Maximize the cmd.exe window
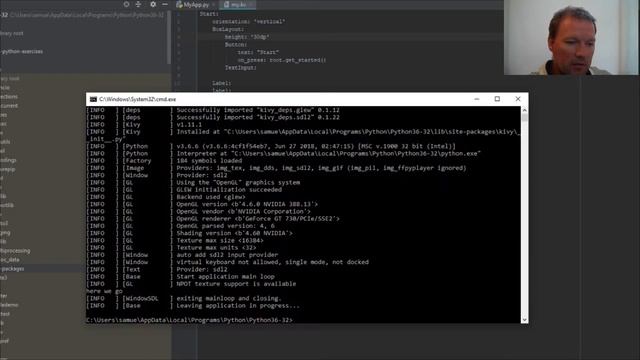640x360 pixels. pyautogui.click(x=497, y=99)
